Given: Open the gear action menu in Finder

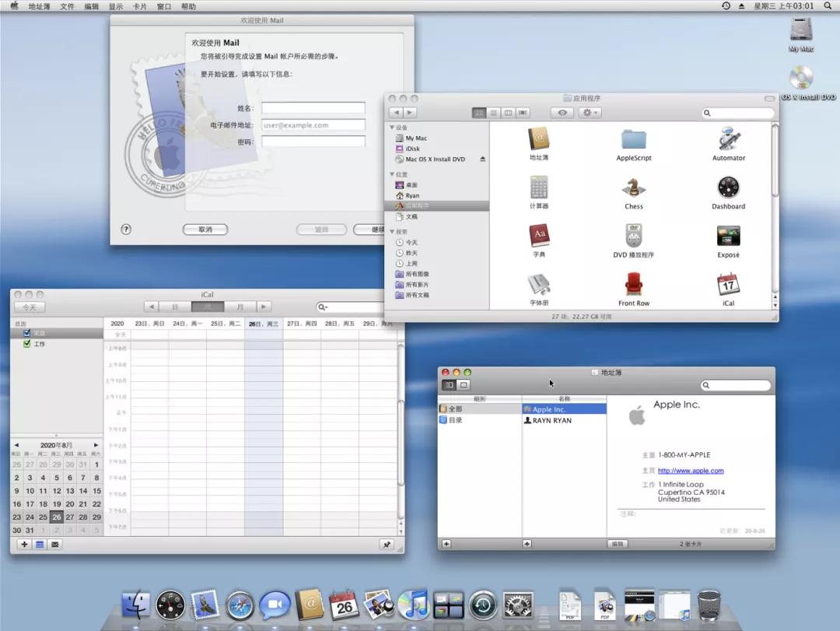Looking at the screenshot, I should pyautogui.click(x=589, y=112).
